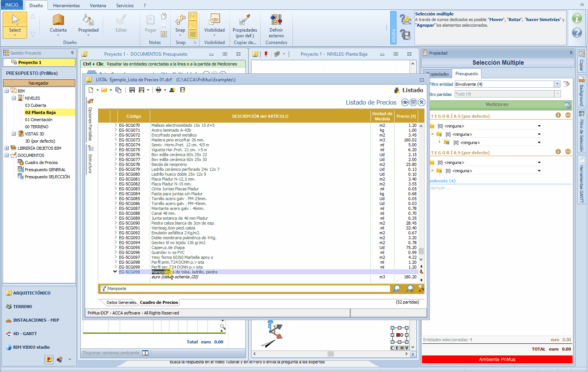Select 02 Planta Baja in tree
Screen dimensions: 588x372
40,112
